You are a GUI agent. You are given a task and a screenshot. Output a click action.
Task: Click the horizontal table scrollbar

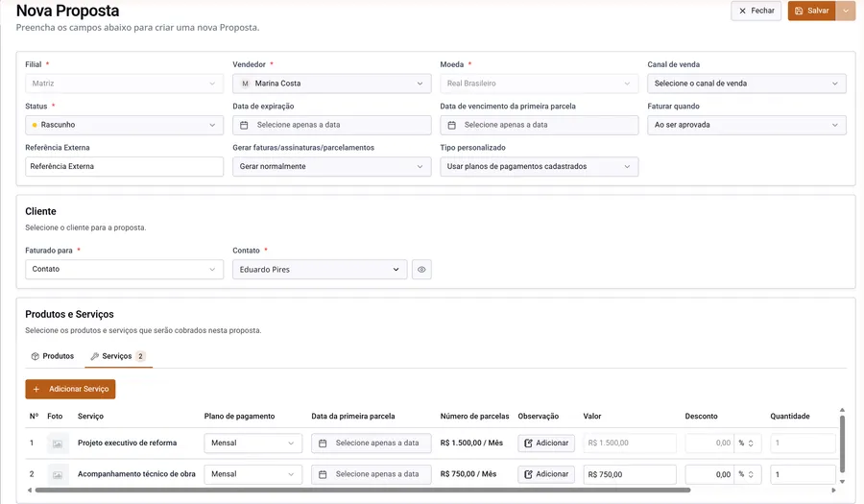pos(363,490)
